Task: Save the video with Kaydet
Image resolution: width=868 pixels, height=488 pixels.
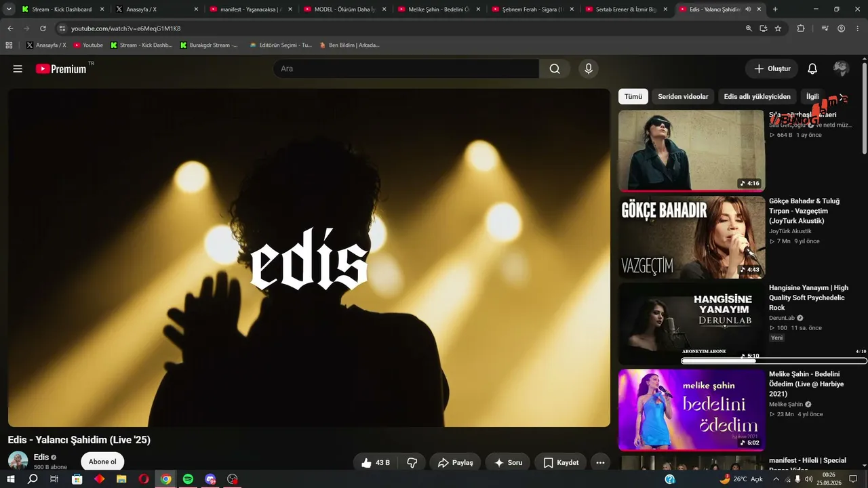Action: tap(561, 463)
